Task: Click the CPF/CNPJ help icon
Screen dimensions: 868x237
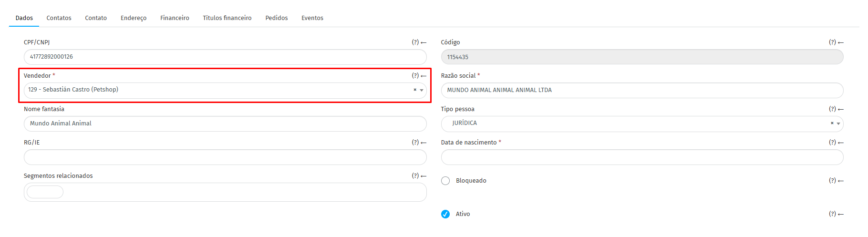Action: (415, 42)
